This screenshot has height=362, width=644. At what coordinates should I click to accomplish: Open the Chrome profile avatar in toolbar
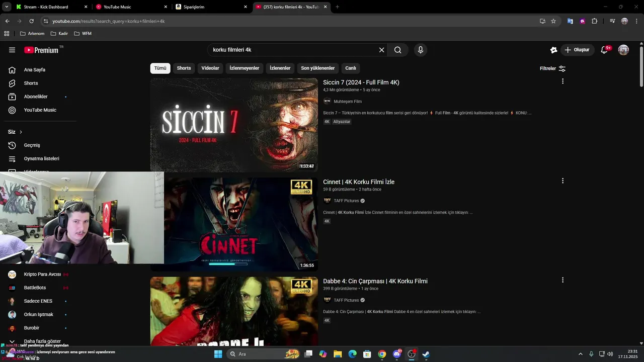tap(624, 21)
